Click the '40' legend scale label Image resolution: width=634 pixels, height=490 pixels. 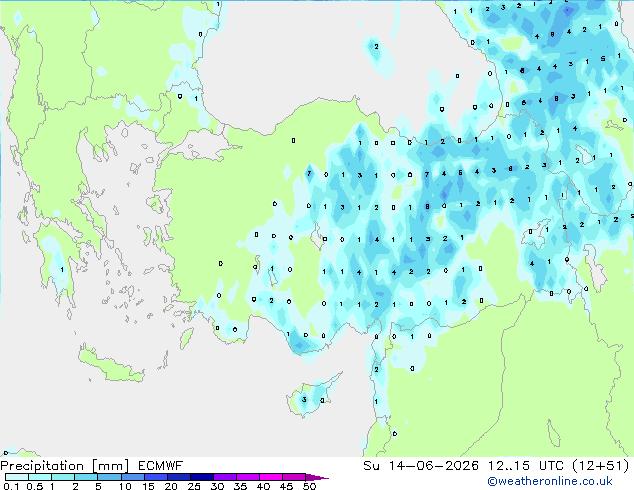(263, 486)
